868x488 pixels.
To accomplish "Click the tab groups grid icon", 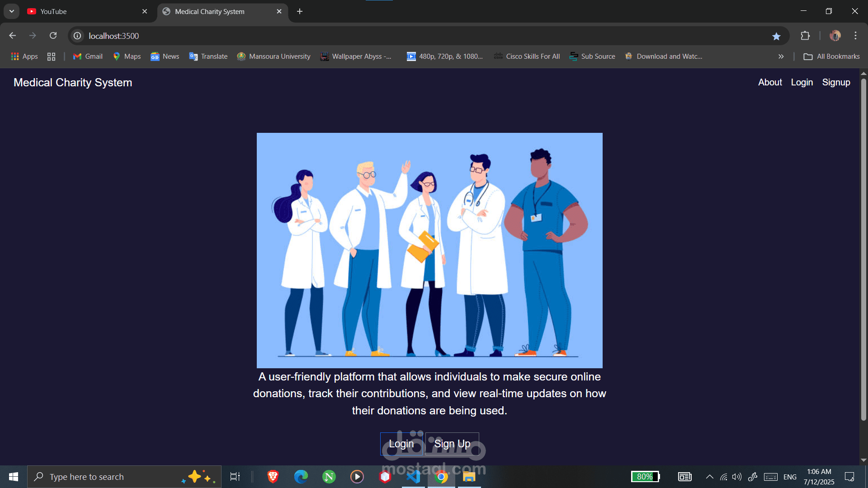I will click(x=51, y=56).
